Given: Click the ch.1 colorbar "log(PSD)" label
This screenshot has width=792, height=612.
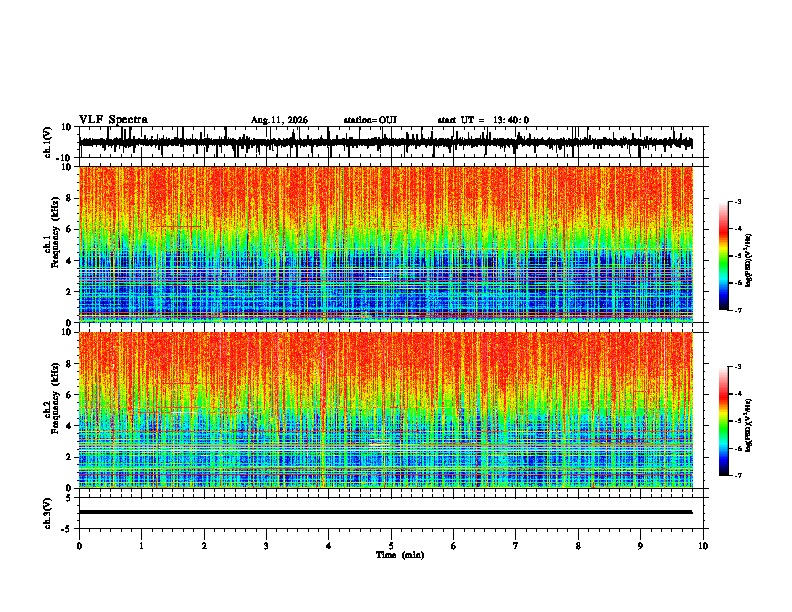Looking at the screenshot, I should click(x=749, y=260).
